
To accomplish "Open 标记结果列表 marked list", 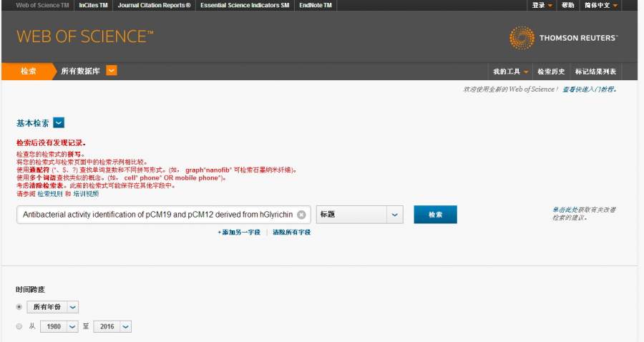I will click(x=595, y=72).
